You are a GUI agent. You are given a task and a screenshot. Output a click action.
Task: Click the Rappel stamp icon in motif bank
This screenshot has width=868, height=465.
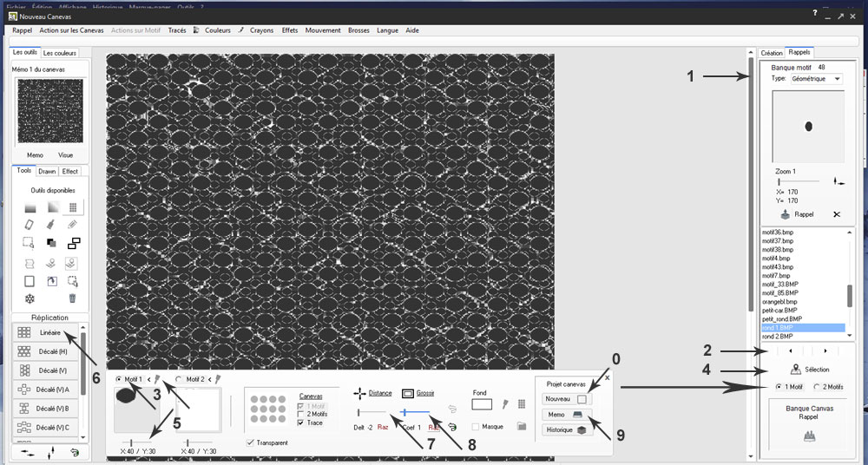(785, 213)
